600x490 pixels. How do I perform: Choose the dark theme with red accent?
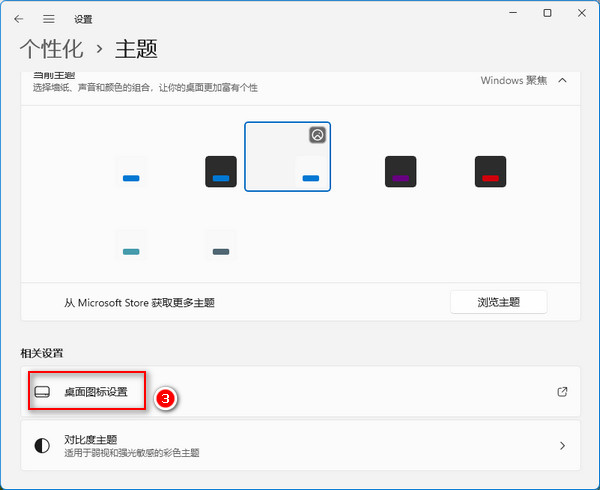[x=490, y=171]
